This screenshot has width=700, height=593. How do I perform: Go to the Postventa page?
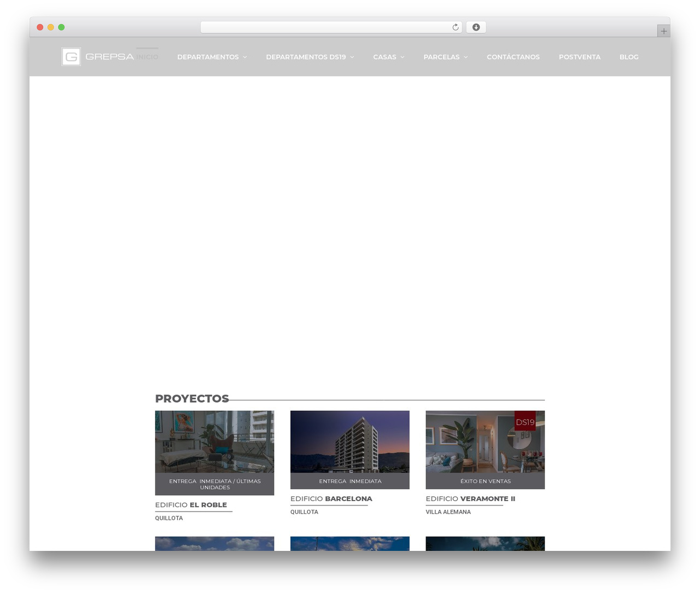point(580,57)
